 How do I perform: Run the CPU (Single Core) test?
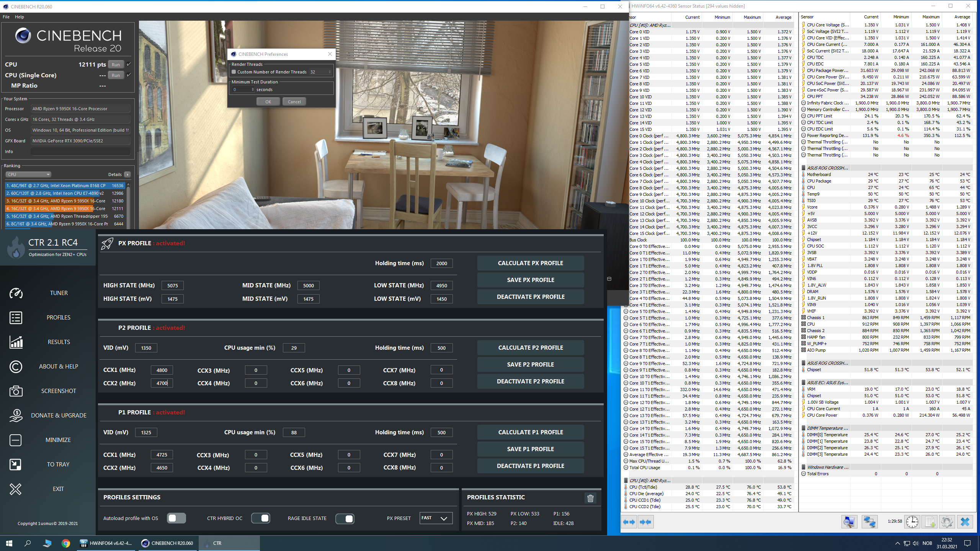click(116, 75)
